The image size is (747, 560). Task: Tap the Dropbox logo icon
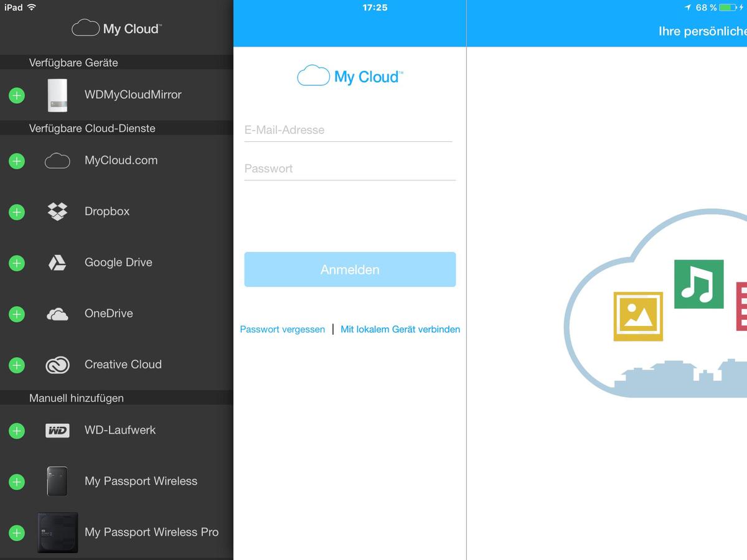coord(57,212)
